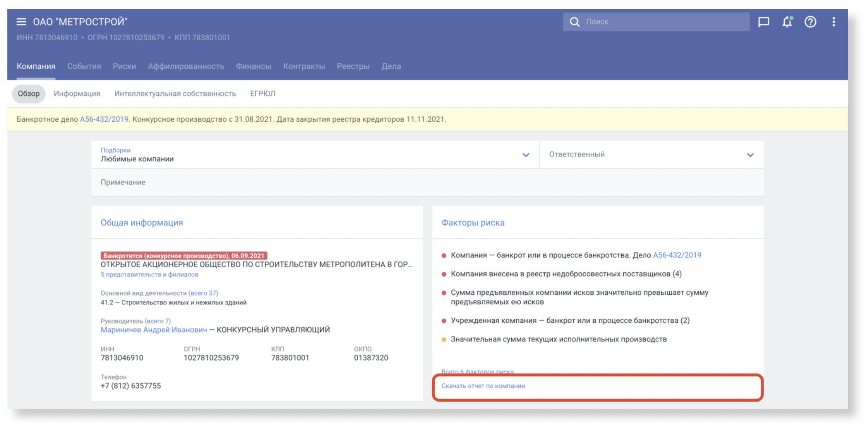868x425 pixels.
Task: Open Интеллектуальная собственность sub-tab
Action: click(x=175, y=94)
